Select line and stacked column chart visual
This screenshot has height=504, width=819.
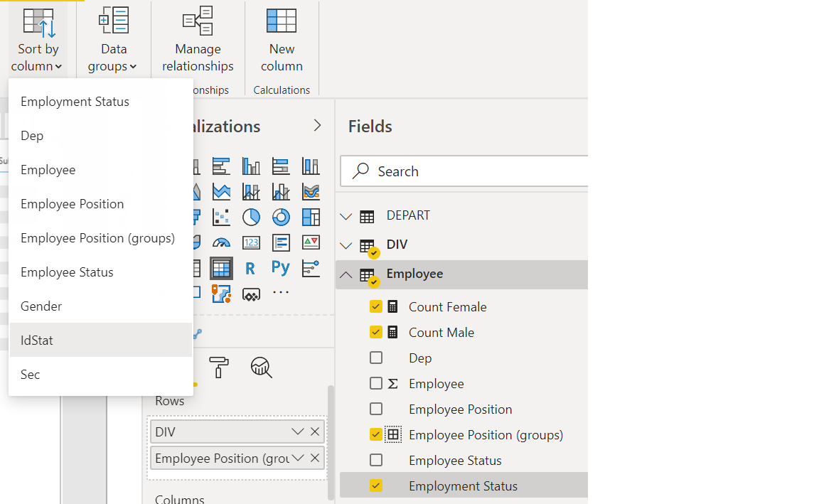(x=251, y=192)
